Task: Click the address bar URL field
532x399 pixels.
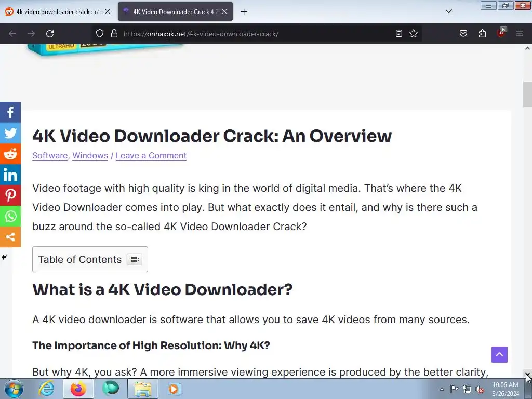Action: coord(258,34)
